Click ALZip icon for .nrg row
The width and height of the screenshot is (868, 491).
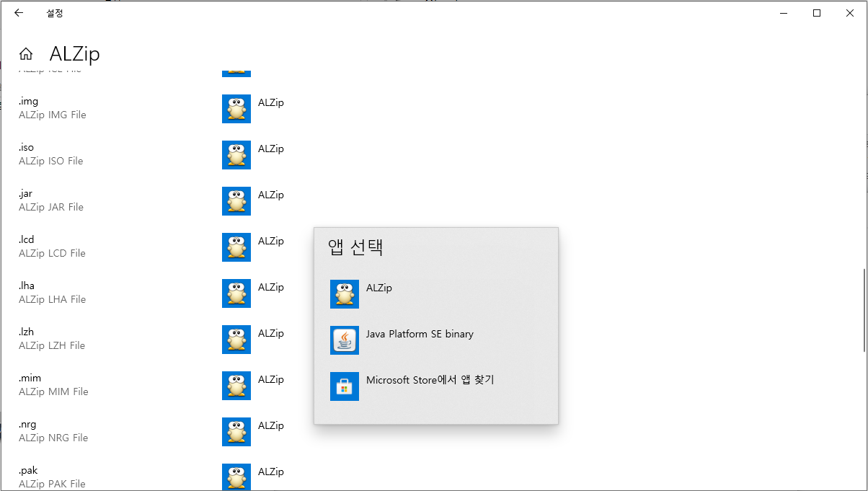(236, 432)
